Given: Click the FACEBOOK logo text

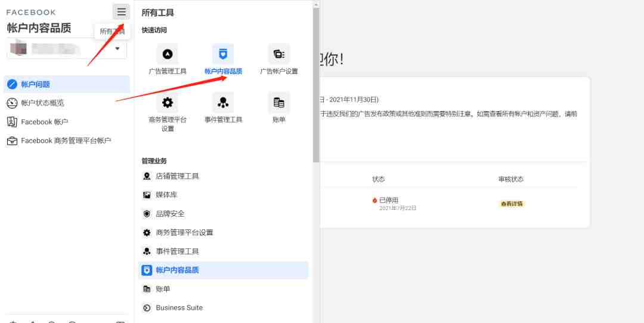Looking at the screenshot, I should pos(31,13).
